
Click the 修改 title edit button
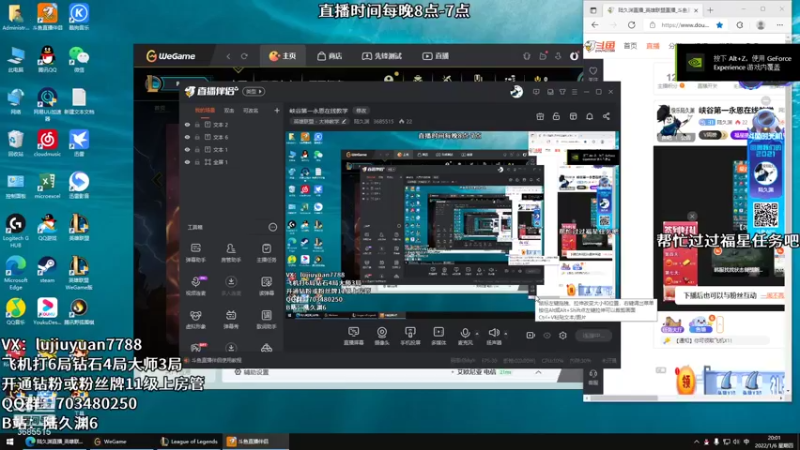361,111
